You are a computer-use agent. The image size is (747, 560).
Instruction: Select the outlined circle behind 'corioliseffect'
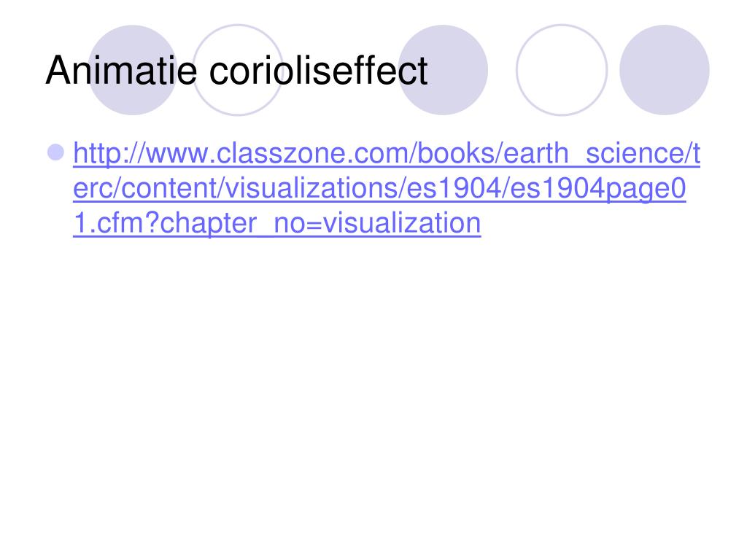238,70
